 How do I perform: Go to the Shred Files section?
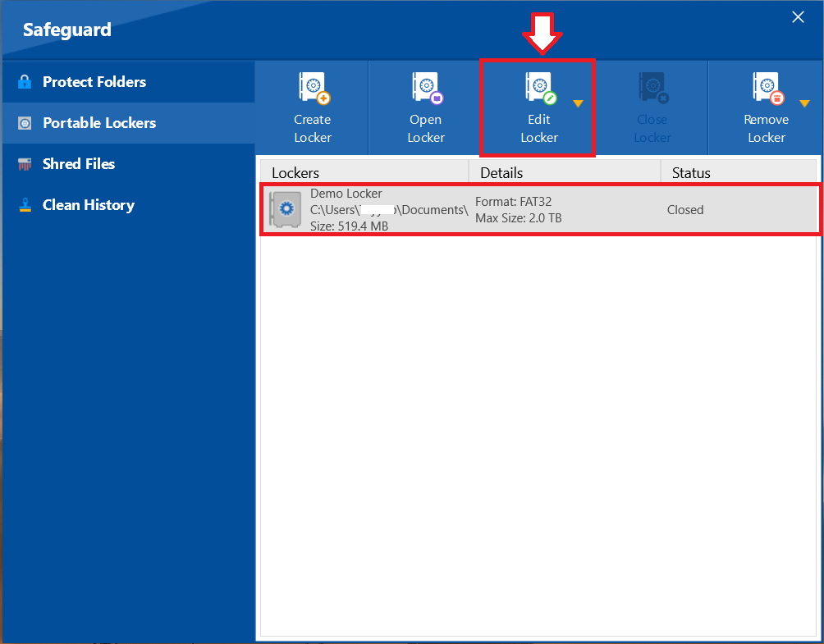[x=128, y=164]
